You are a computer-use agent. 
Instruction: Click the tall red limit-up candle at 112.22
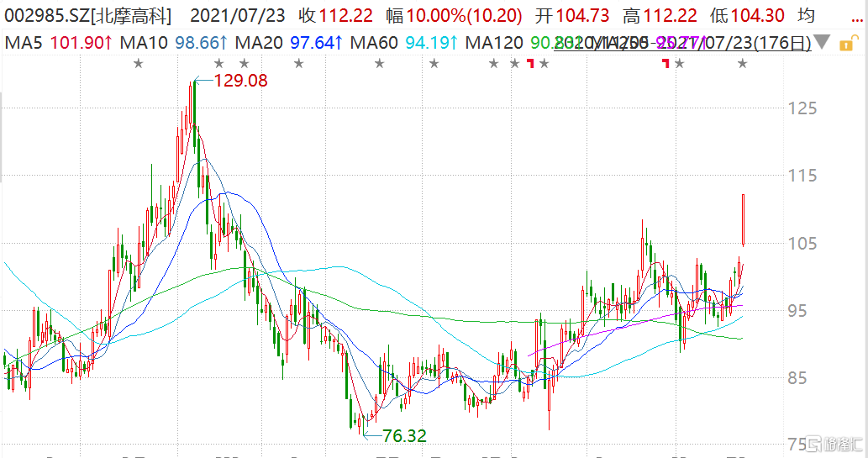coord(743,220)
